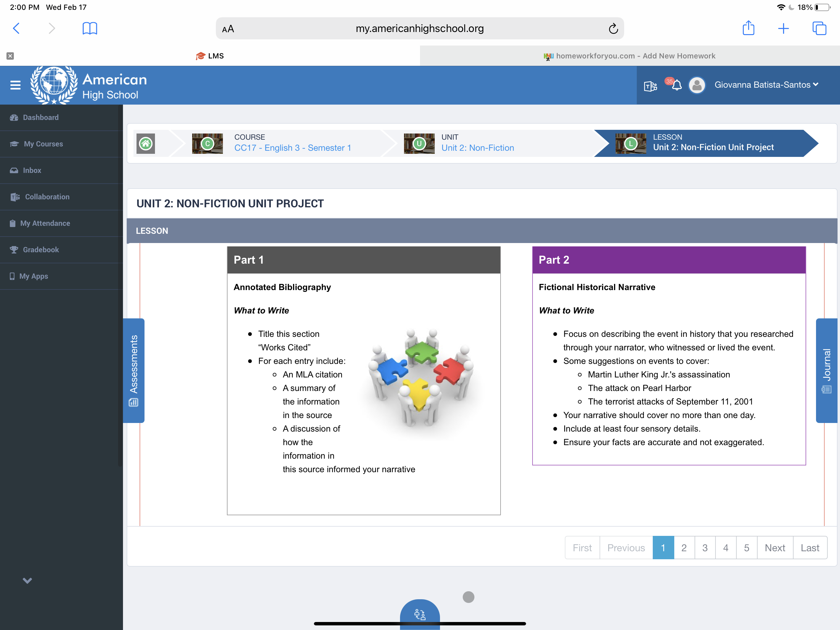Switch to homeworkforyou.com tab
Viewport: 840px width, 630px height.
click(630, 56)
